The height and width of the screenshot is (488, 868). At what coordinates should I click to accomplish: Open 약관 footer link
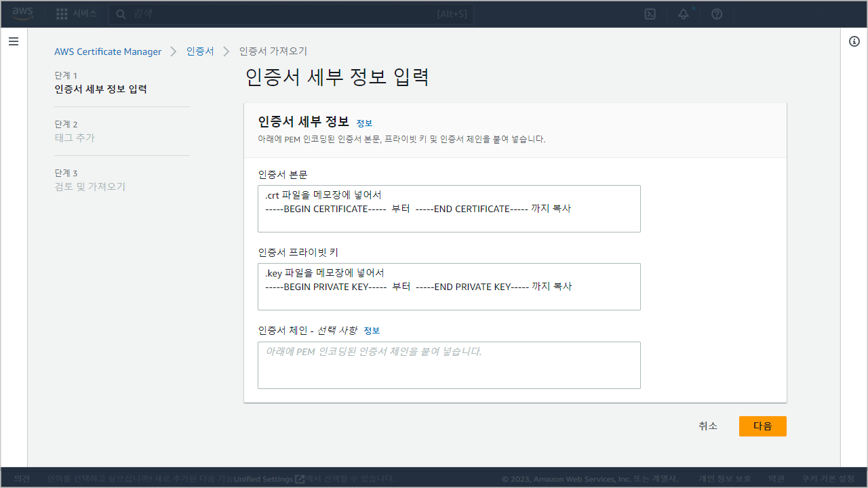pos(776,479)
